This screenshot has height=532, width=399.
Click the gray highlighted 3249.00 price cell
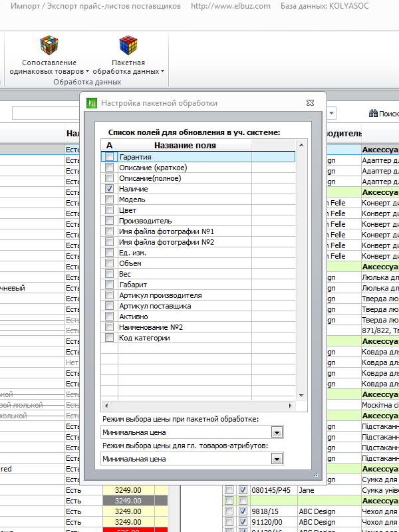tap(128, 501)
